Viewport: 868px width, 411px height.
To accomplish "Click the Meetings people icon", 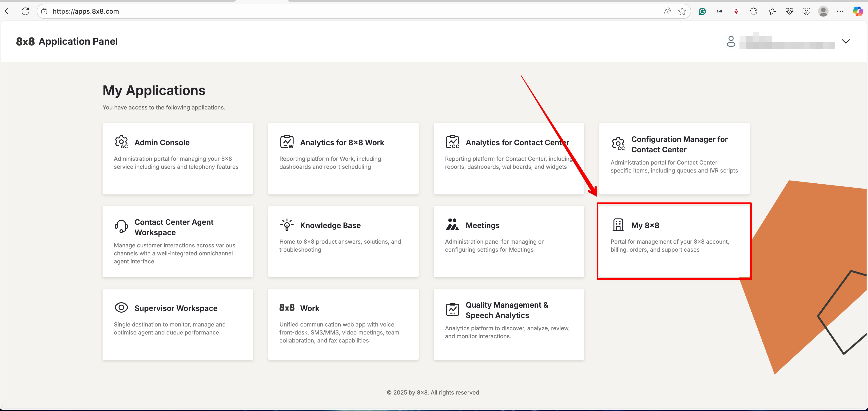I will click(452, 225).
